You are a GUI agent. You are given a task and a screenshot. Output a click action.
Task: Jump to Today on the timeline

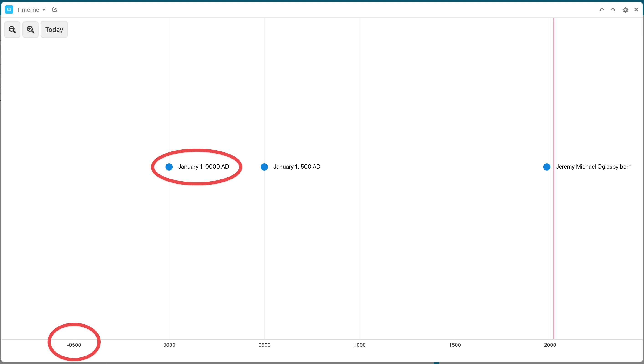[54, 30]
